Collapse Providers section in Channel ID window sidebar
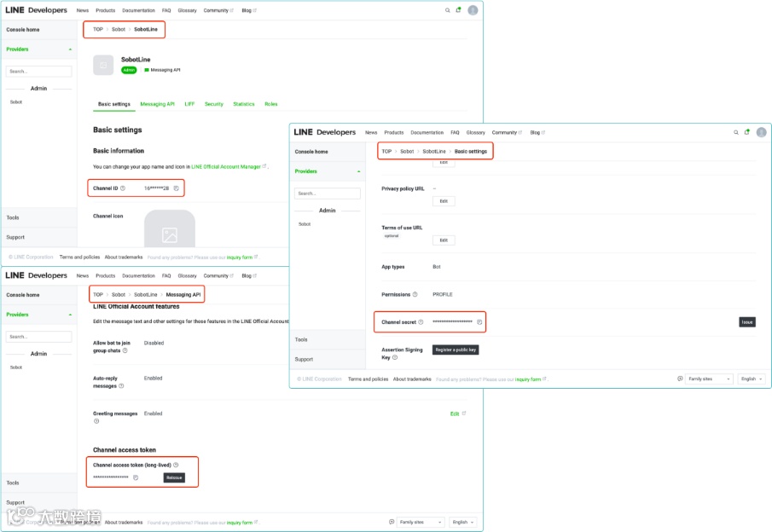Screen dimensions: 772x532 (x=70, y=49)
